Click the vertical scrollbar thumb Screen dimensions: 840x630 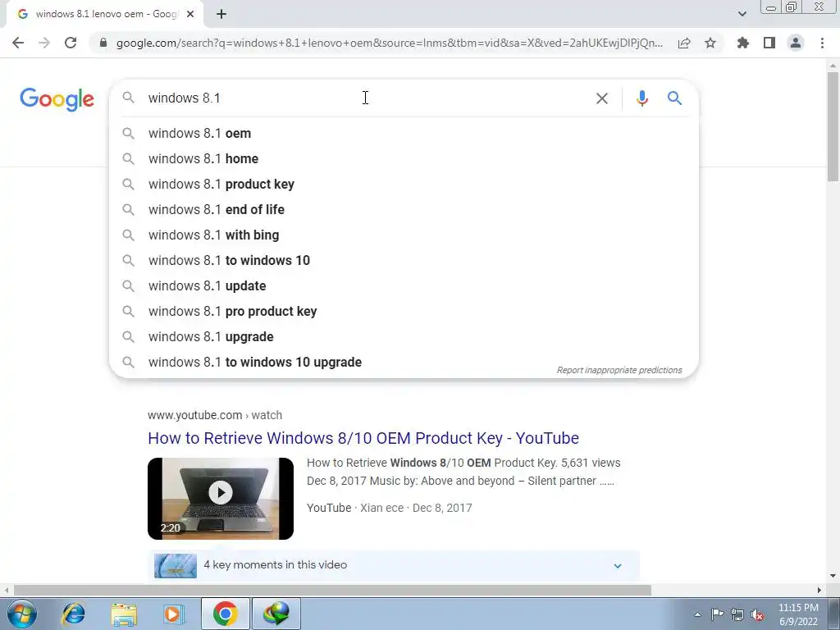[833, 127]
